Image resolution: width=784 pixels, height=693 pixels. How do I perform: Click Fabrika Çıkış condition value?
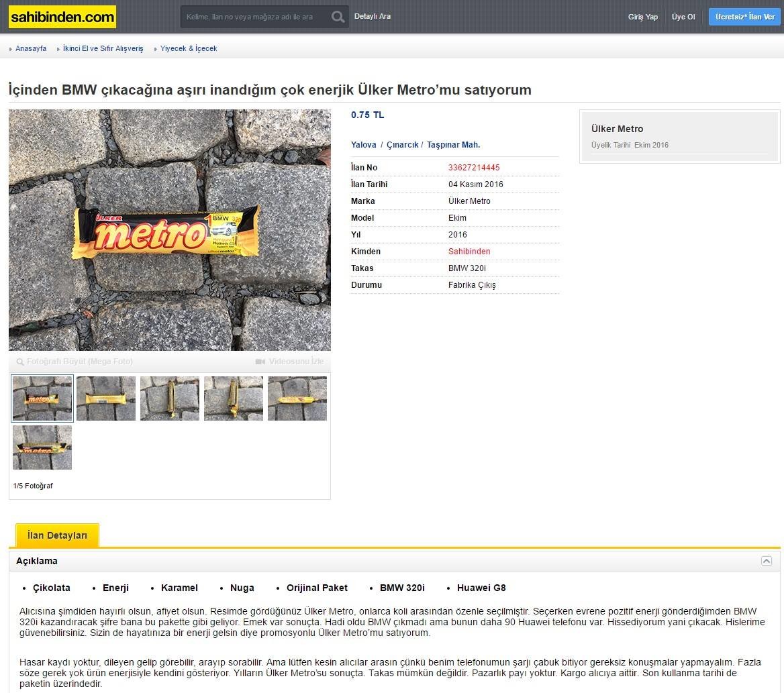(472, 285)
